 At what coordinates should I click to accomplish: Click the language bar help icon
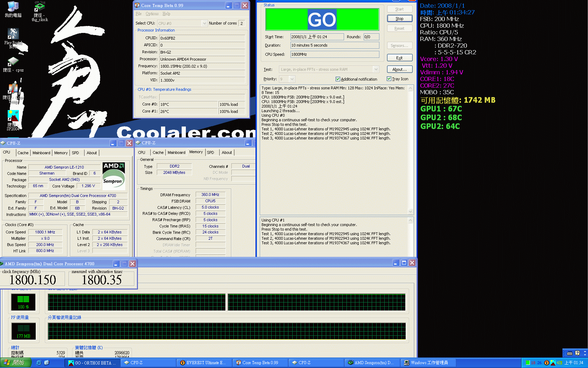click(577, 353)
